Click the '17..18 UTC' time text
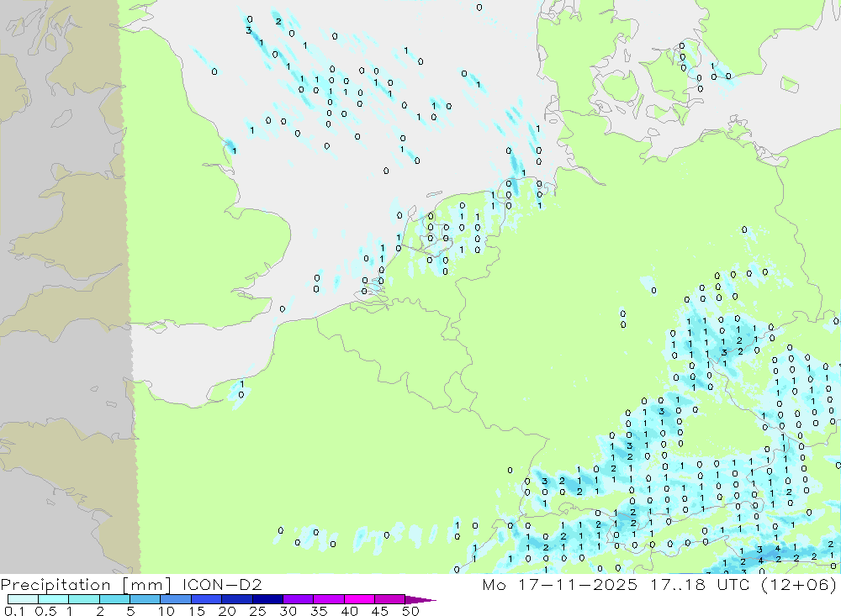Image resolution: width=841 pixels, height=616 pixels. [700, 584]
